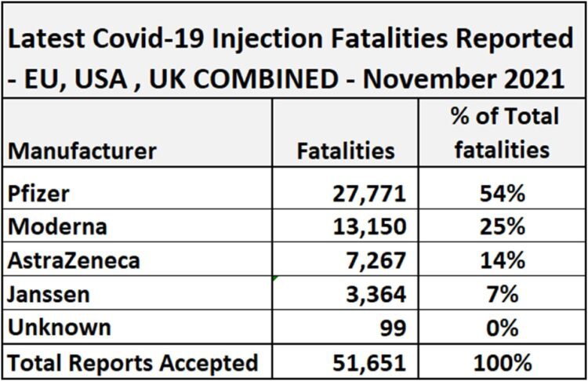Click the cell showing 99 fatalities

point(392,329)
